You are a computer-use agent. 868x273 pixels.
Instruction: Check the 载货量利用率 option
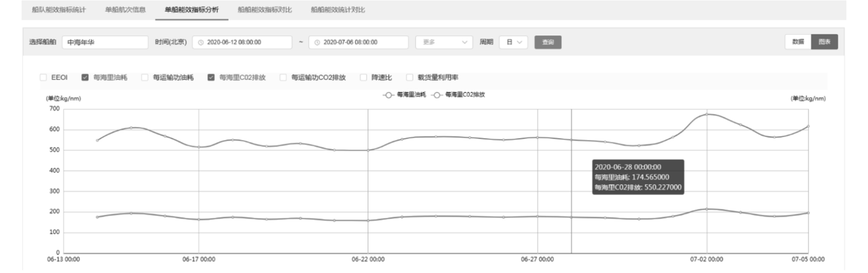coord(409,78)
